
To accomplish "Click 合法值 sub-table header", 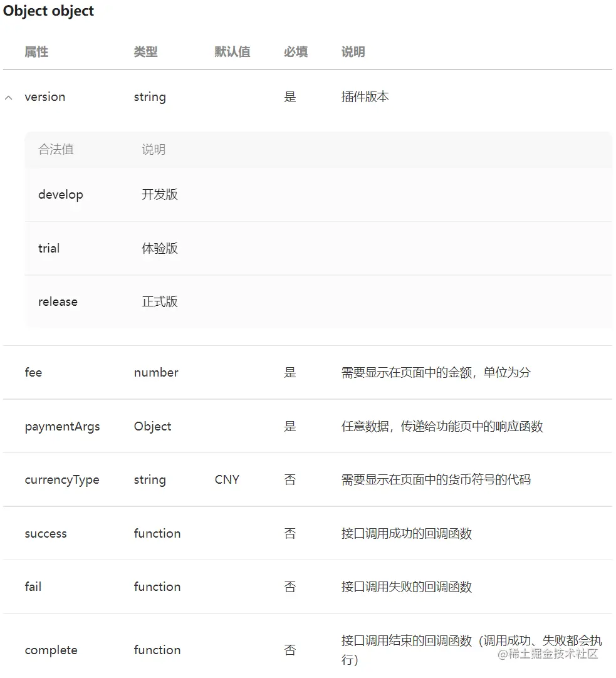I will coord(56,150).
